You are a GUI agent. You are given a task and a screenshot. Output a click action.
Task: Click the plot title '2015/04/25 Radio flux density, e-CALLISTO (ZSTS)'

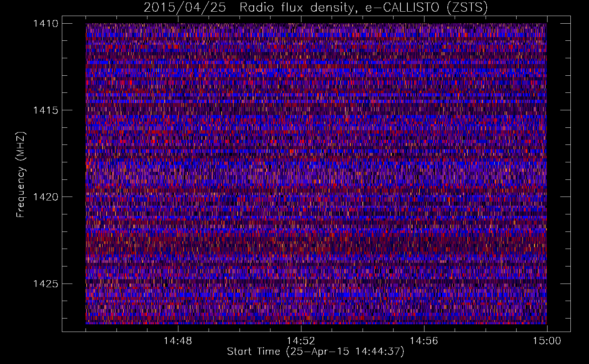click(x=316, y=7)
